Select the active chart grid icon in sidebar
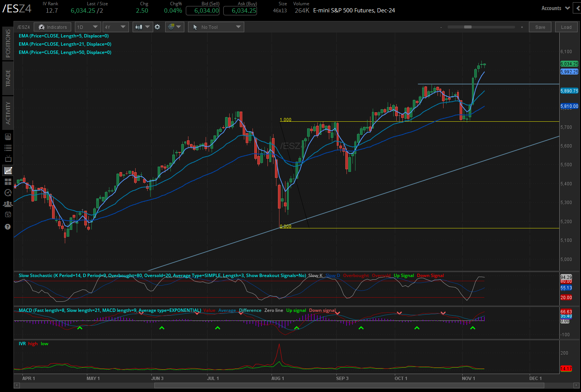 pyautogui.click(x=7, y=170)
